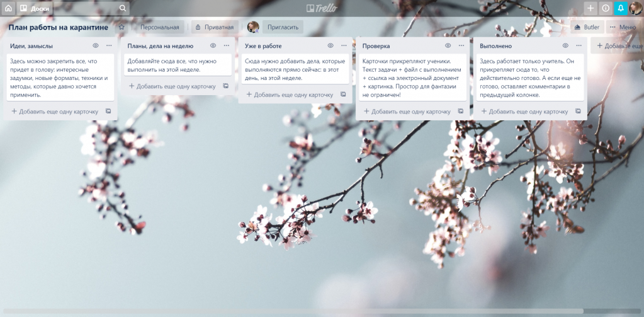644x317 pixels.
Task: Add another card to Планы, дела на неделю
Action: 172,86
